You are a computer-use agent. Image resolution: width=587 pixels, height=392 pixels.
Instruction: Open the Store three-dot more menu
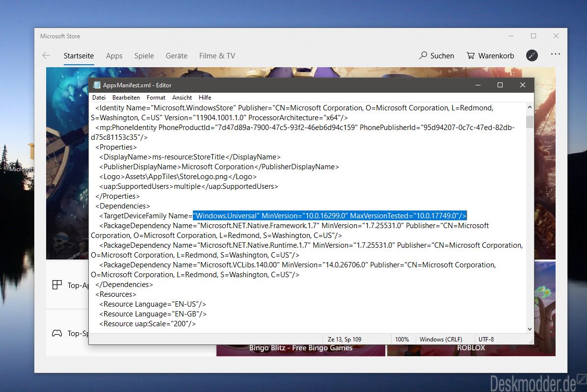click(556, 54)
